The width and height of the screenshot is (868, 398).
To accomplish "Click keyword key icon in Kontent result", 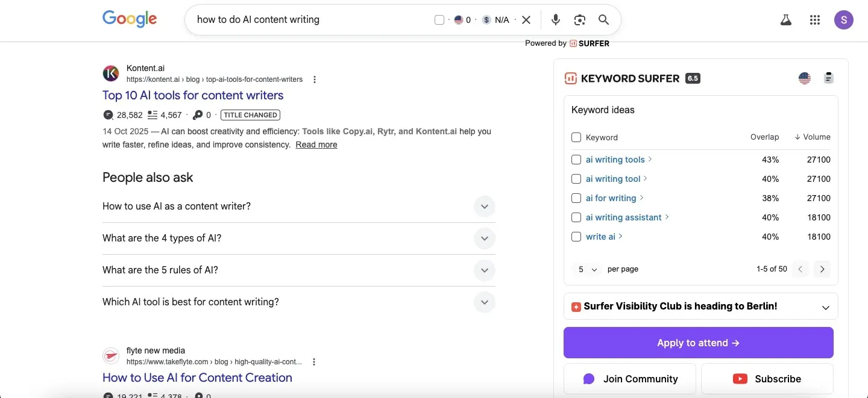I will (198, 115).
